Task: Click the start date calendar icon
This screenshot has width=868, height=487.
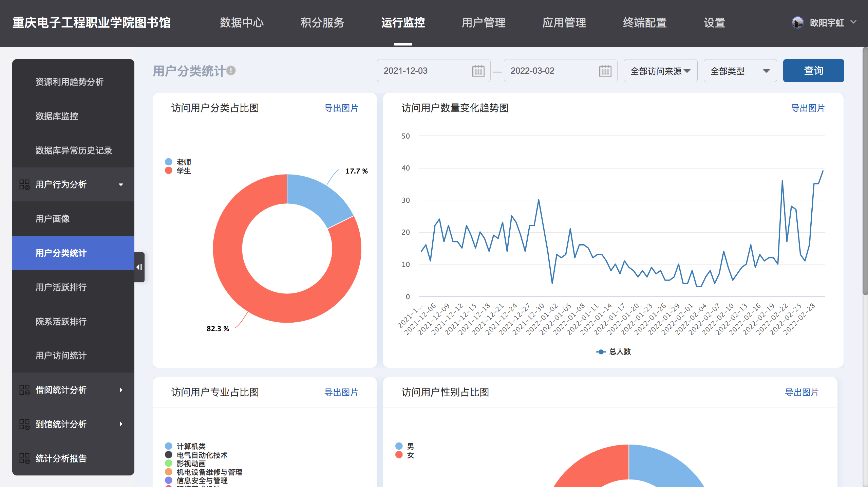Action: tap(478, 71)
